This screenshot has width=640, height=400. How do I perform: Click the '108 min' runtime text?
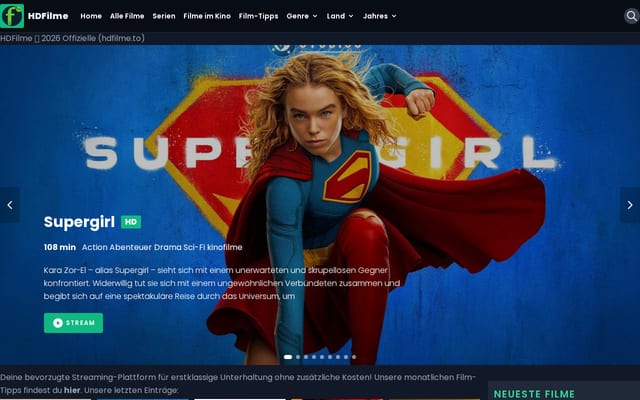coord(60,247)
